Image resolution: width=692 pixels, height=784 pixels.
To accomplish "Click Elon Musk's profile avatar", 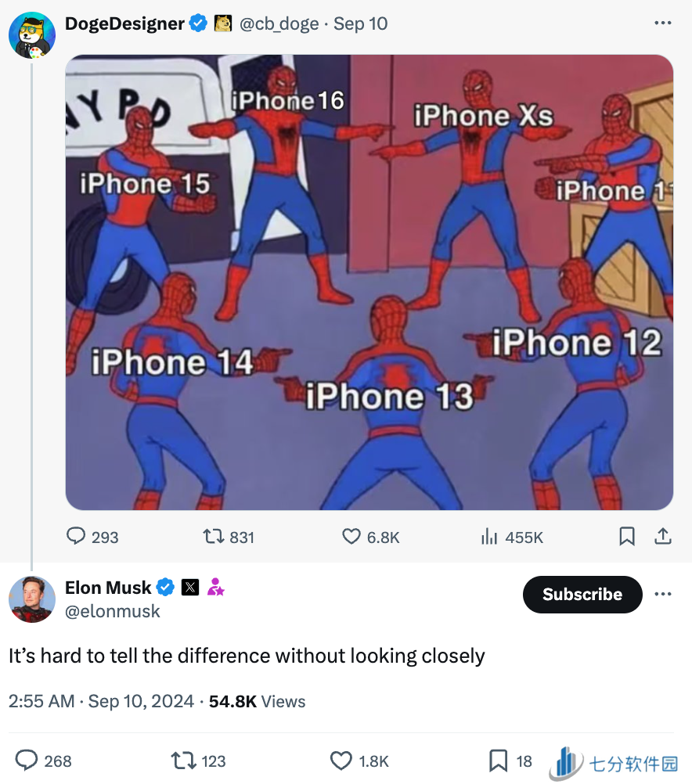I will coord(31,599).
